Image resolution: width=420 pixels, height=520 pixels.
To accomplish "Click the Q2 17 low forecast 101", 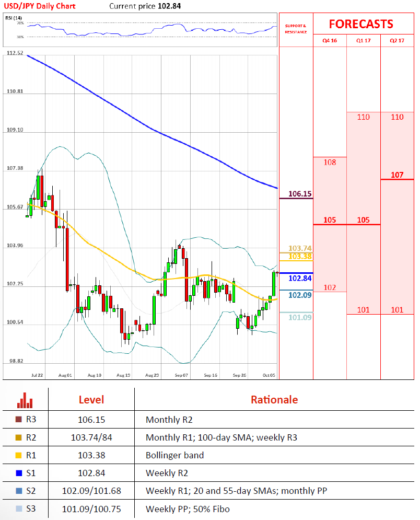I will (x=397, y=310).
